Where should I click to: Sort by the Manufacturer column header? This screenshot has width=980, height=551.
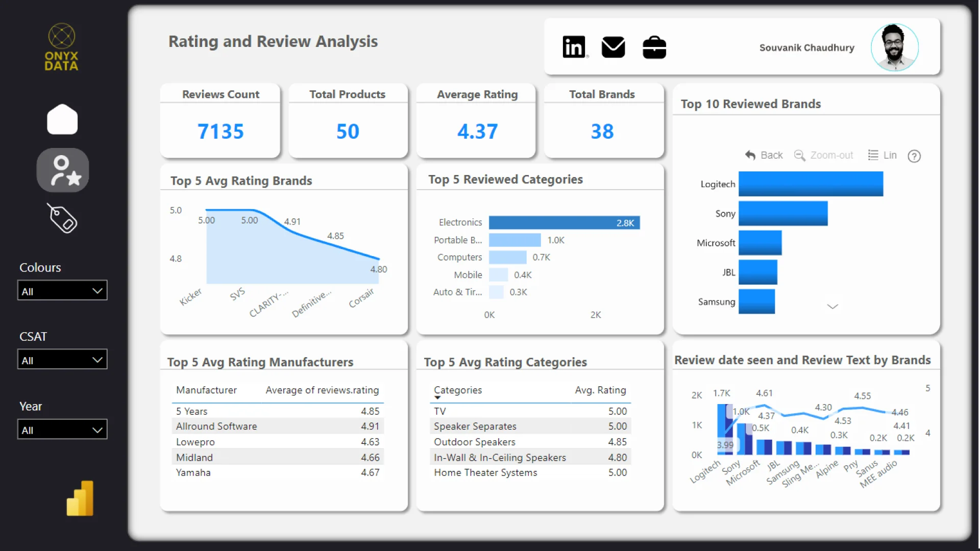206,390
